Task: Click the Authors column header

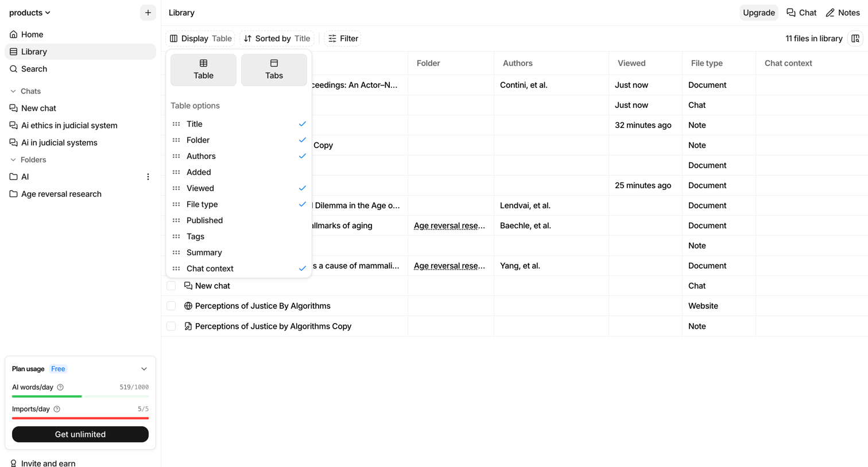Action: 551,63
